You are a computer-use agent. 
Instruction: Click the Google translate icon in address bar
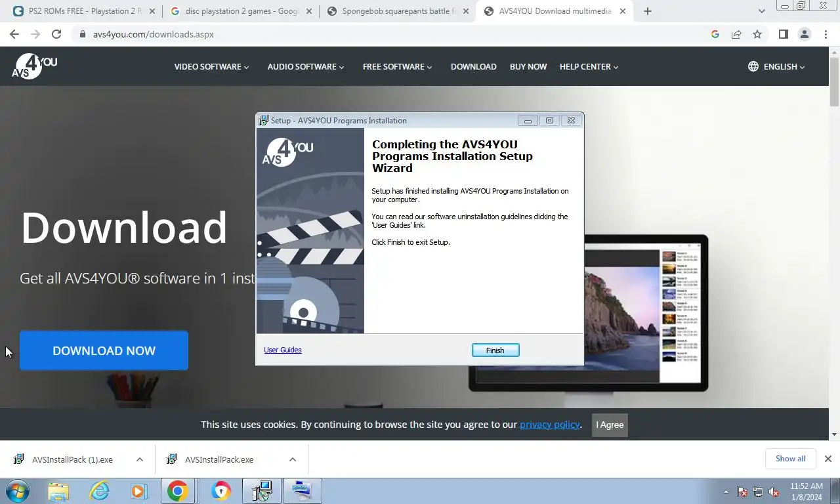[715, 34]
